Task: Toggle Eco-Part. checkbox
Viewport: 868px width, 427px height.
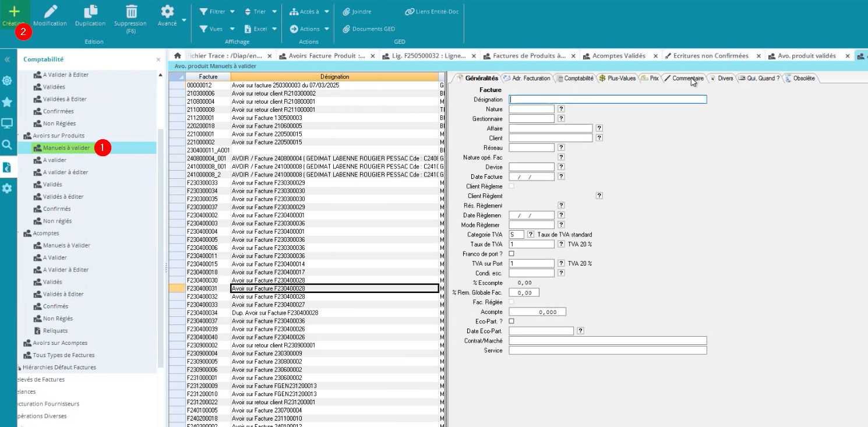Action: click(511, 321)
